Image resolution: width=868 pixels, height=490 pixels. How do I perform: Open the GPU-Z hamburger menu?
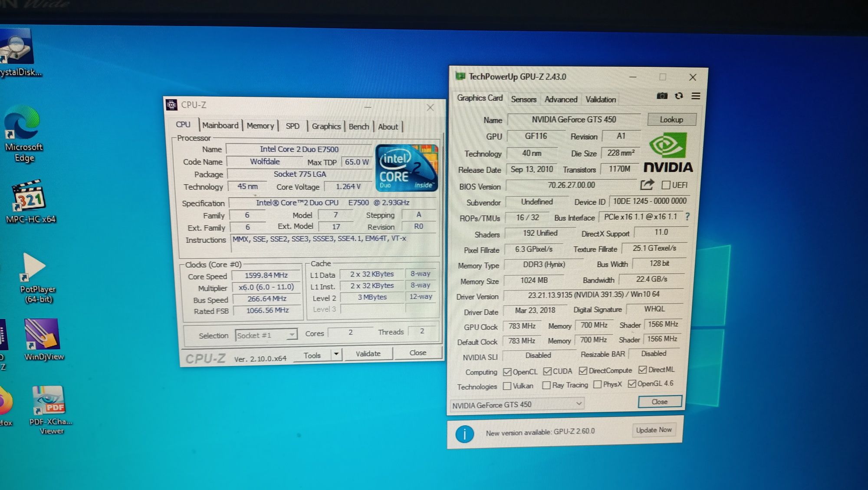[696, 96]
